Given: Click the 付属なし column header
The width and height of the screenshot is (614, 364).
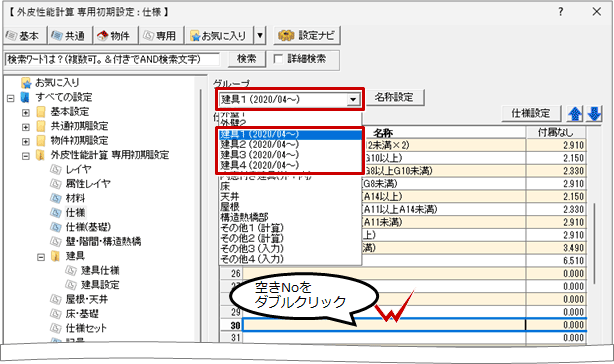Looking at the screenshot, I should tap(556, 133).
